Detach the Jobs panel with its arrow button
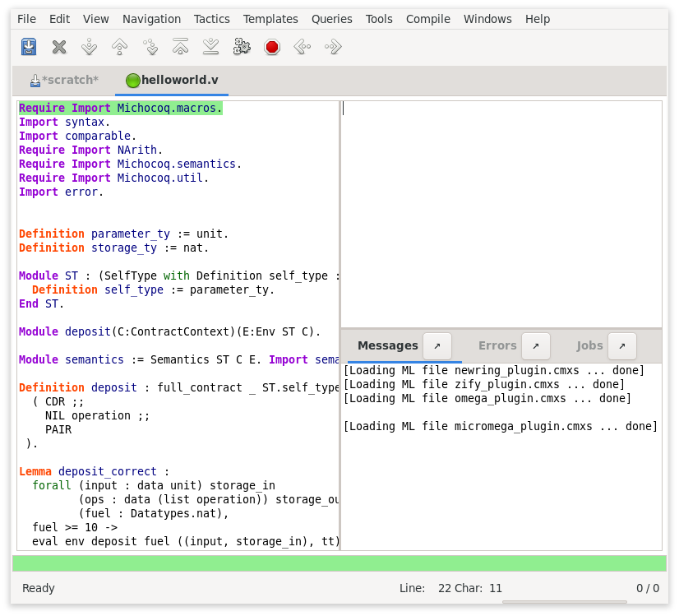The width and height of the screenshot is (679, 616). click(622, 345)
